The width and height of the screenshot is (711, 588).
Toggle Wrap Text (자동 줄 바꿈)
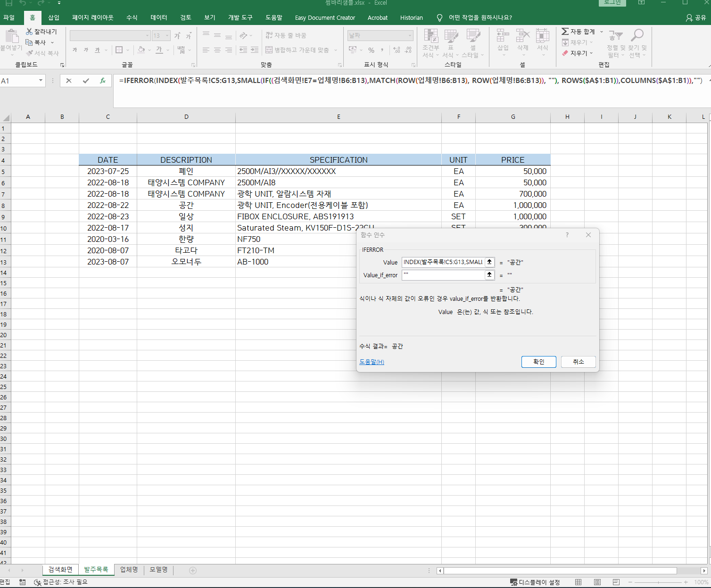point(286,35)
